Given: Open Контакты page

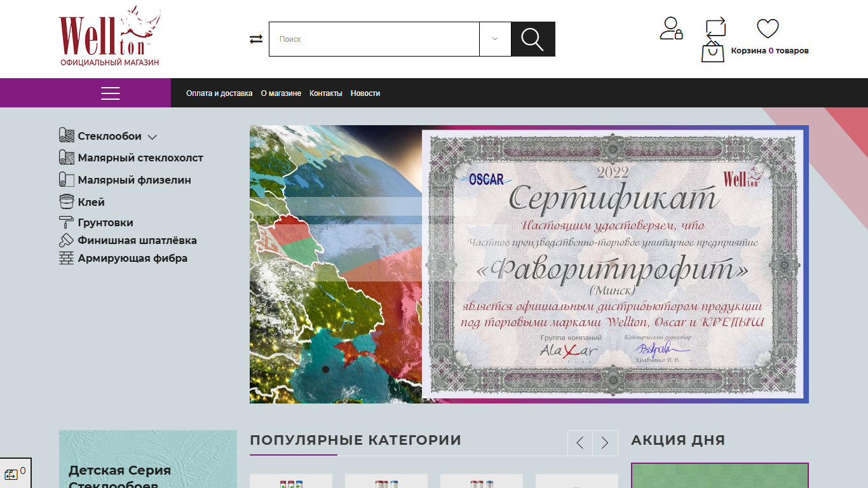Looking at the screenshot, I should click(x=326, y=93).
